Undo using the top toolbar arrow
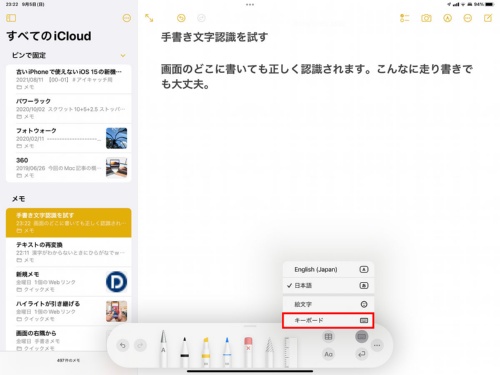This screenshot has height=375, width=500. click(x=181, y=18)
